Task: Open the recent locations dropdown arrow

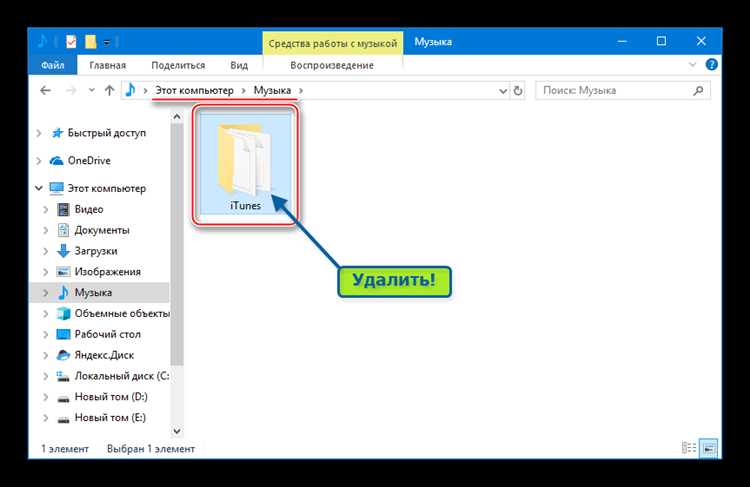Action: 91,90
